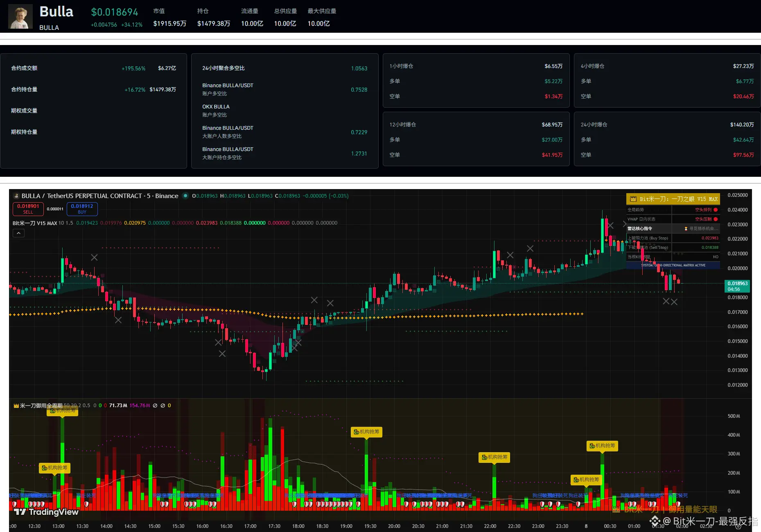The image size is (761, 532).
Task: Click the 米一刀御用全周期 volume indicator name
Action: (41, 406)
